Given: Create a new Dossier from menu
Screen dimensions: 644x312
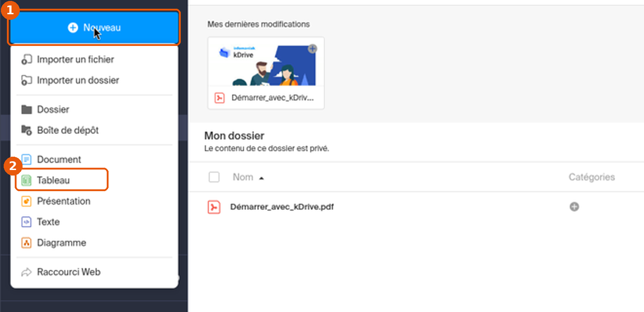Looking at the screenshot, I should pos(94,109).
